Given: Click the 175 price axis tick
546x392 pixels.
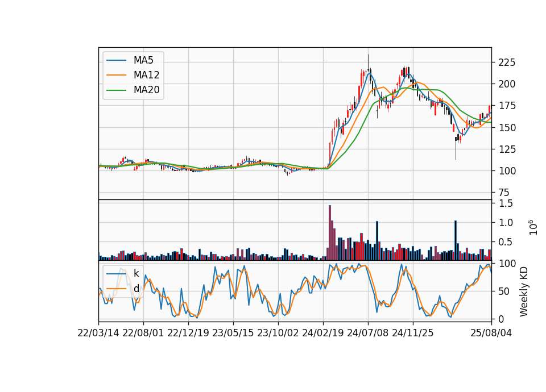Looking at the screenshot, I should (507, 106).
